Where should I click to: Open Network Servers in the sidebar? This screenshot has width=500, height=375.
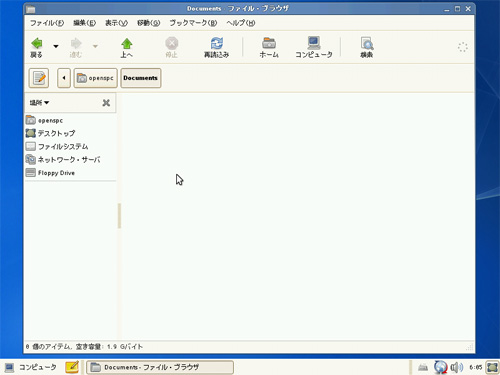coord(70,160)
